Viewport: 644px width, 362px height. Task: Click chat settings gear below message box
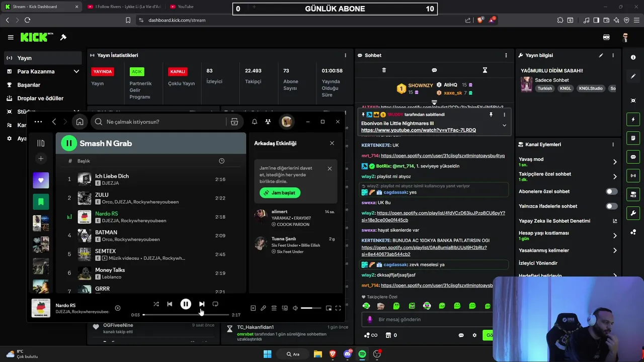tap(474, 335)
